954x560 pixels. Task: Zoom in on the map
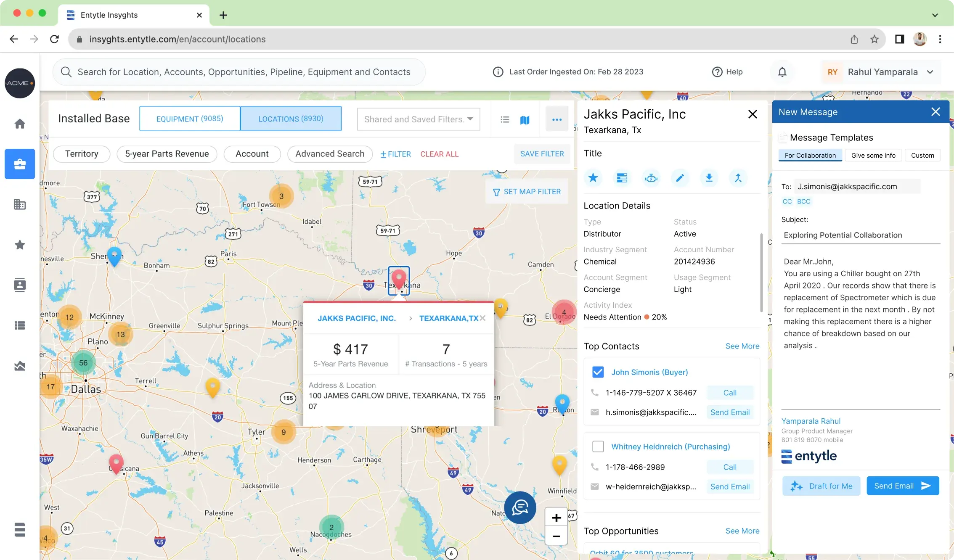click(556, 518)
